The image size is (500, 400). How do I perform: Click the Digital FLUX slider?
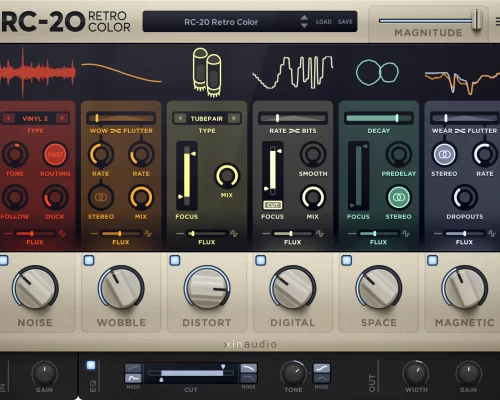tap(293, 233)
